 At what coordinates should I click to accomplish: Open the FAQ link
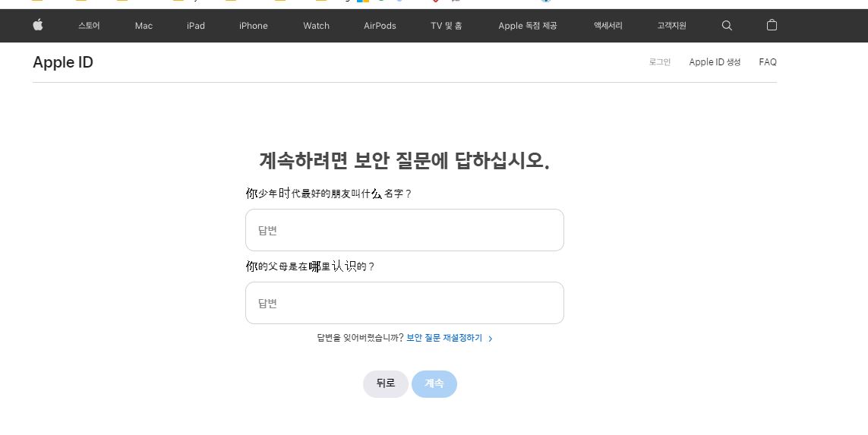[768, 62]
